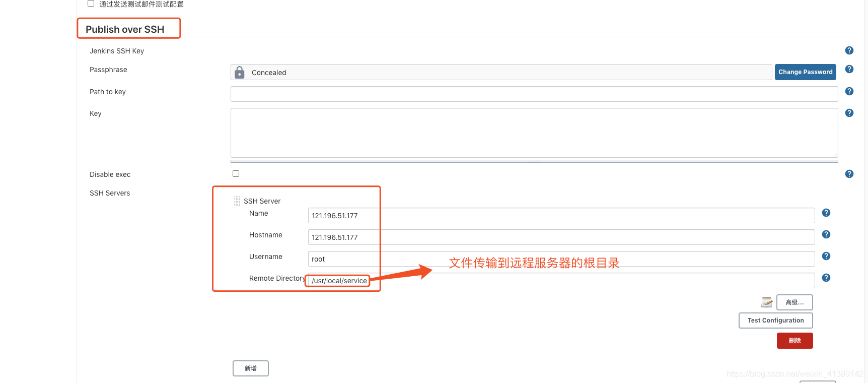
Task: Click Remote Directory field /usr/local/service
Action: [x=561, y=281]
